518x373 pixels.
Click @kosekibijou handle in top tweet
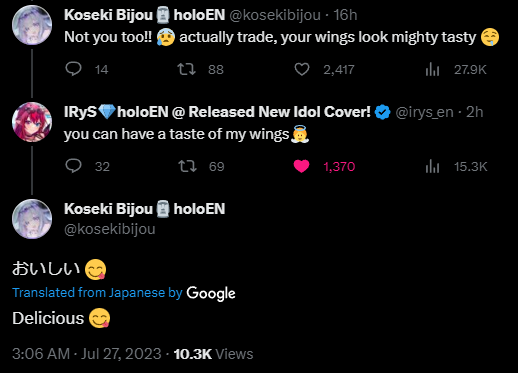coord(275,15)
